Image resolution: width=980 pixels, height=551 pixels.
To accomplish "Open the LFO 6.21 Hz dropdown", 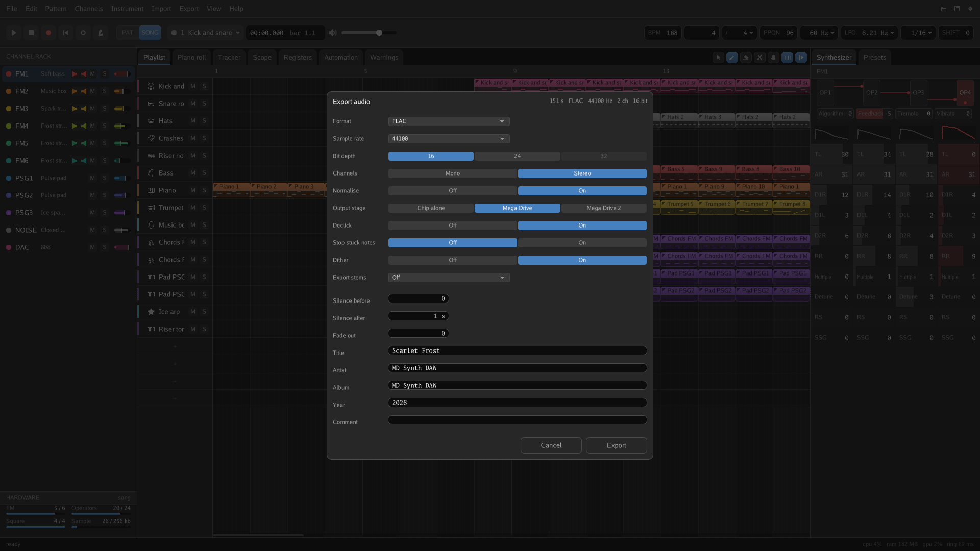I will pyautogui.click(x=869, y=33).
